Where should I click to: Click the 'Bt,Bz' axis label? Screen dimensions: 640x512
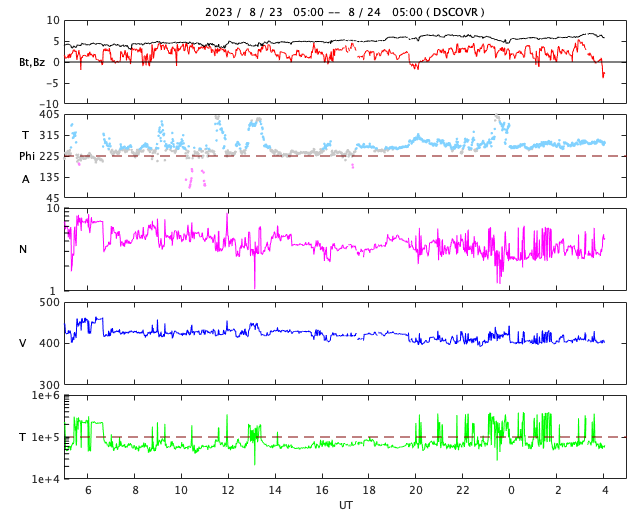point(32,62)
